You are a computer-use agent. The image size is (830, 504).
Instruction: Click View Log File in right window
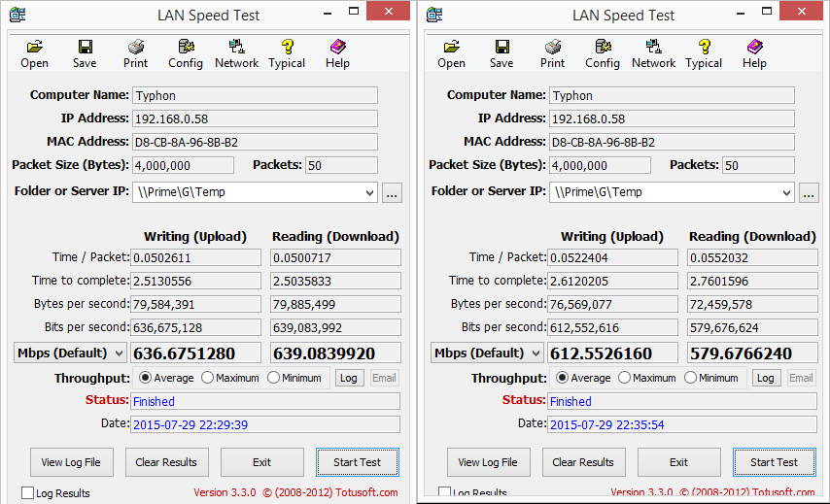click(489, 462)
